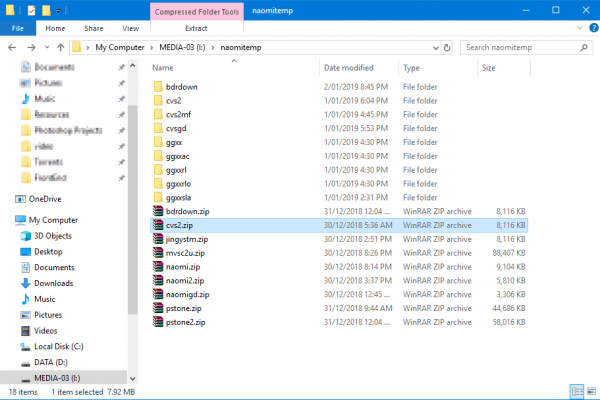This screenshot has height=400, width=600.
Task: Select the ggxxac folder row
Action: [x=339, y=156]
